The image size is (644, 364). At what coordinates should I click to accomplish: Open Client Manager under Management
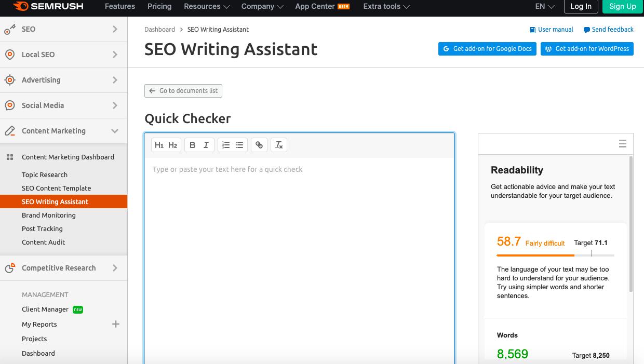45,309
